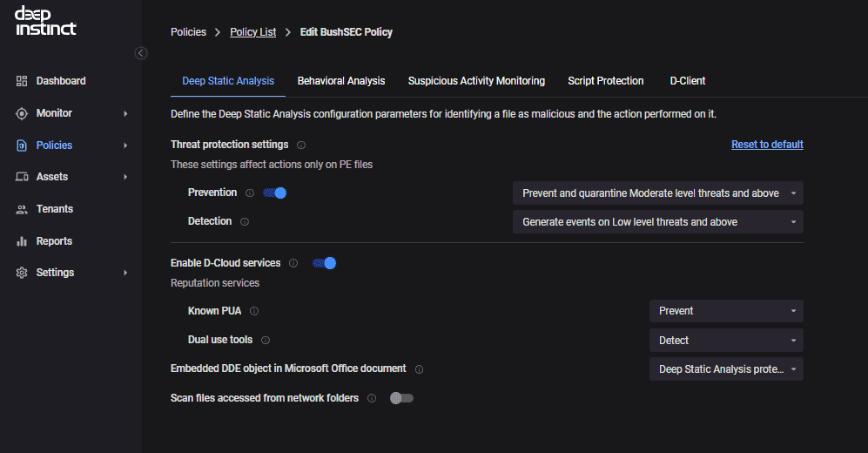Open the Script Protection tab
Screen dimensions: 868x453
tap(606, 81)
